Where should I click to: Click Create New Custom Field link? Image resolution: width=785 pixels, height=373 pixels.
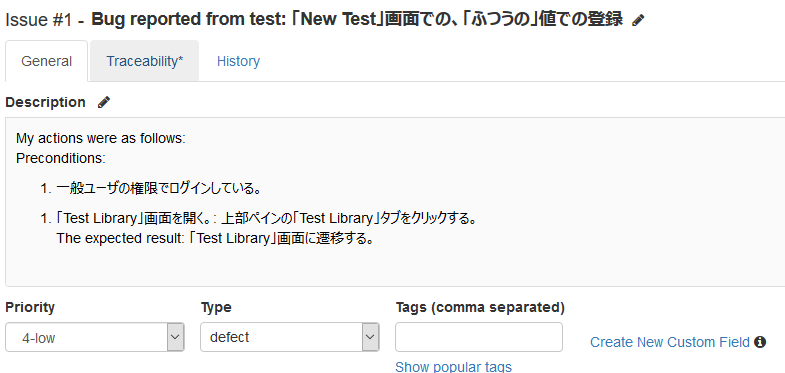(x=670, y=342)
